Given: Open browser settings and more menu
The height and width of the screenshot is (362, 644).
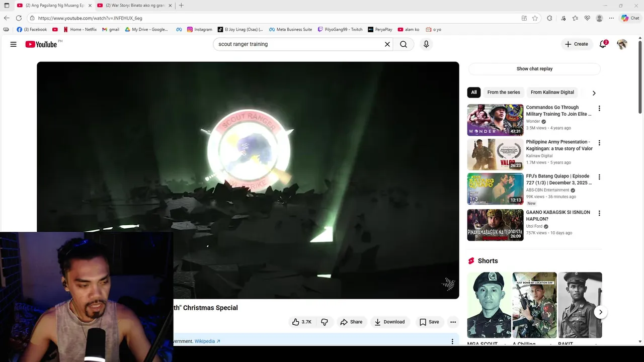Looking at the screenshot, I should pos(611,18).
